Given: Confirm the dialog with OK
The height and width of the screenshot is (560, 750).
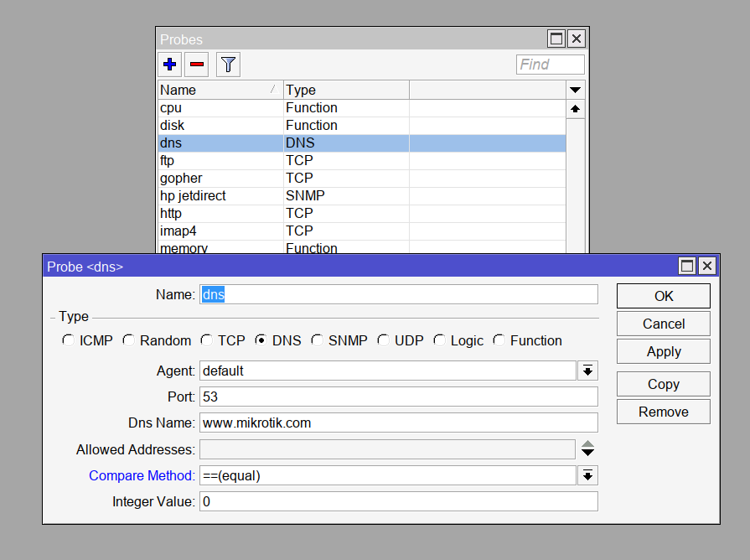Looking at the screenshot, I should point(664,296).
